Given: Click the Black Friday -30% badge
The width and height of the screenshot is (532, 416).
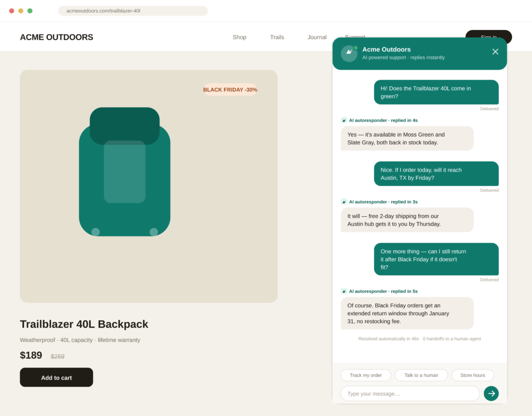Looking at the screenshot, I should point(230,89).
